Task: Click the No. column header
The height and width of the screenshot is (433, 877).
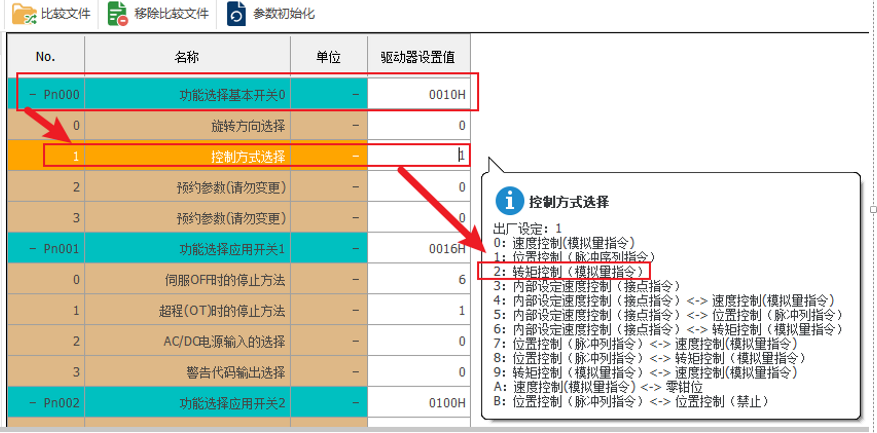Action: pos(46,57)
